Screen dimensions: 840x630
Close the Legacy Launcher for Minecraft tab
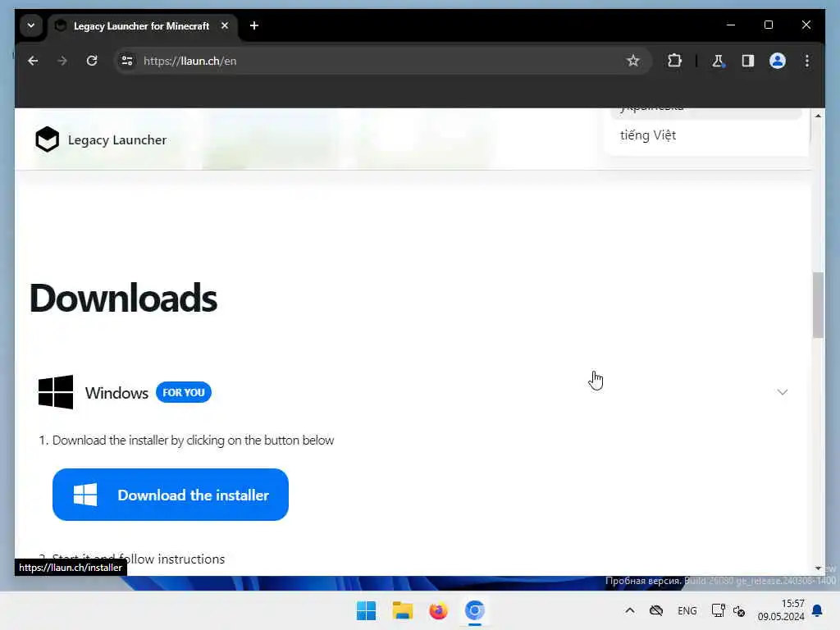tap(225, 25)
